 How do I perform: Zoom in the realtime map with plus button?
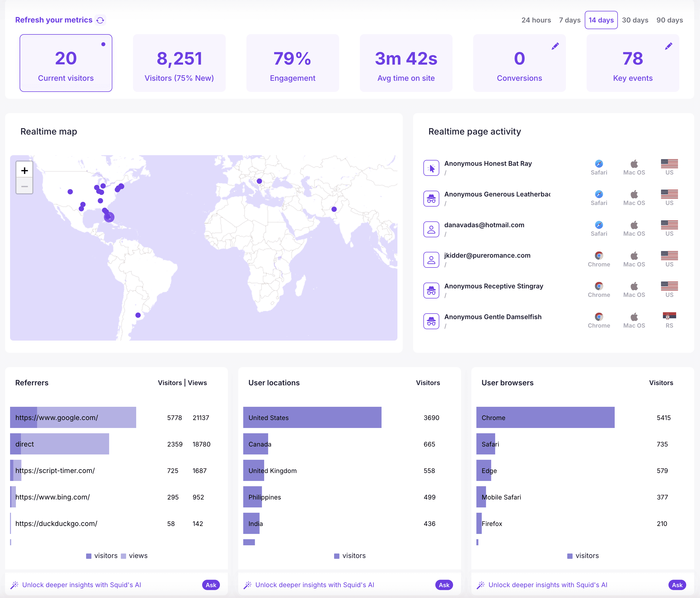click(x=24, y=170)
